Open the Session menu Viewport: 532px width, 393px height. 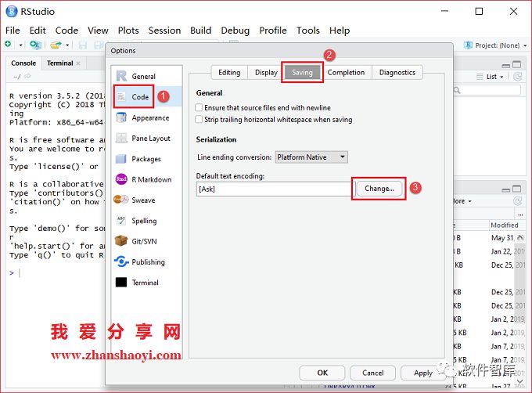(x=164, y=31)
